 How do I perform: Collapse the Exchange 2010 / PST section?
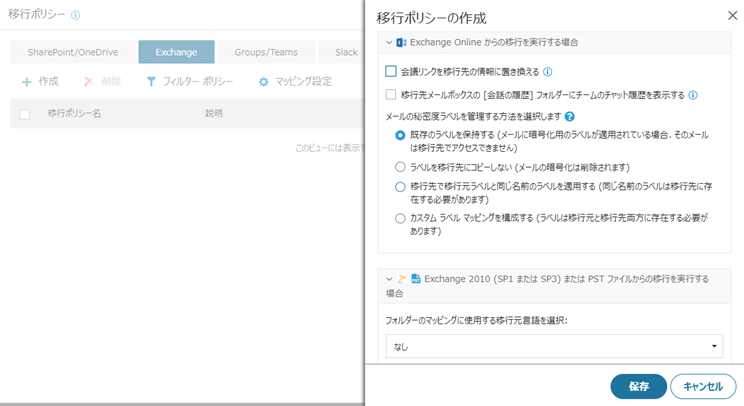click(389, 279)
